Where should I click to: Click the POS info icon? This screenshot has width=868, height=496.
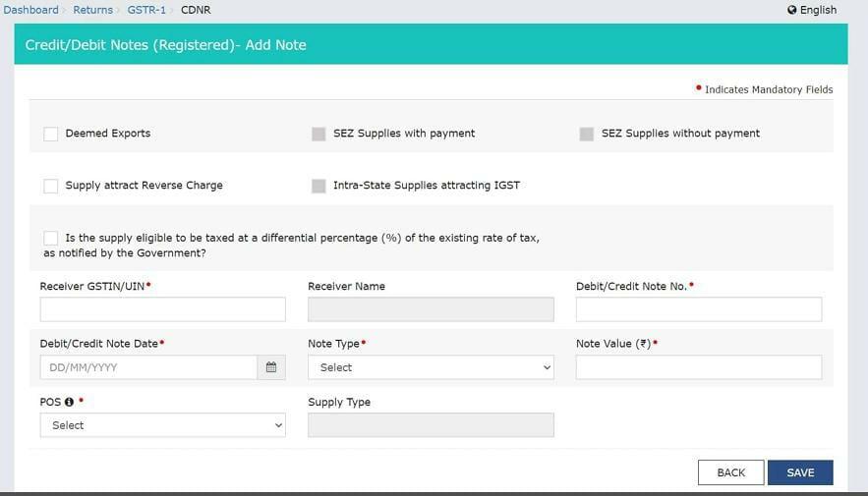69,402
